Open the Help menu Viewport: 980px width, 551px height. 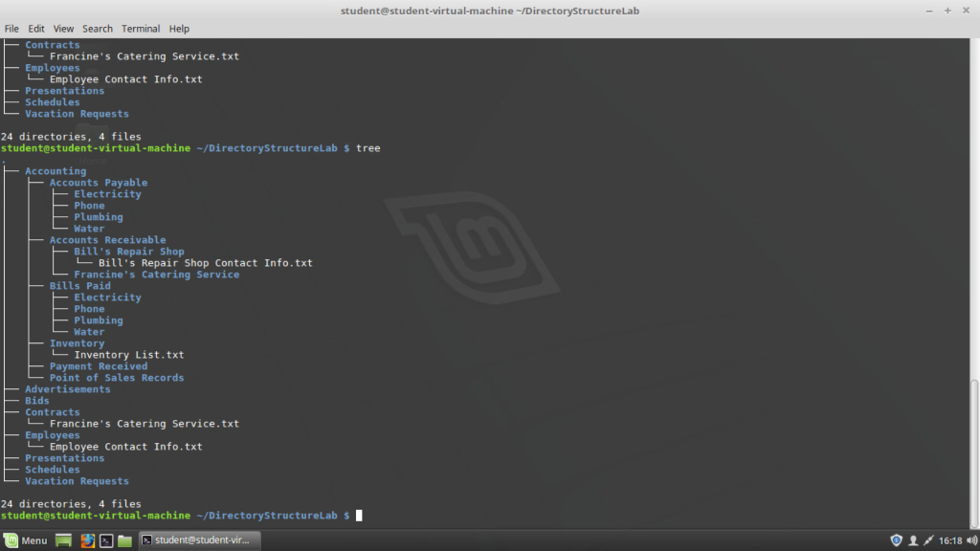pos(179,28)
